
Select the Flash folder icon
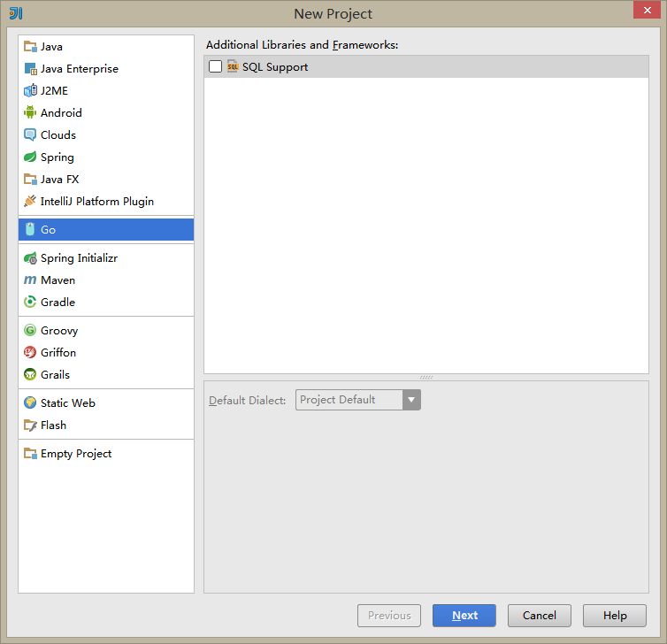tap(30, 425)
